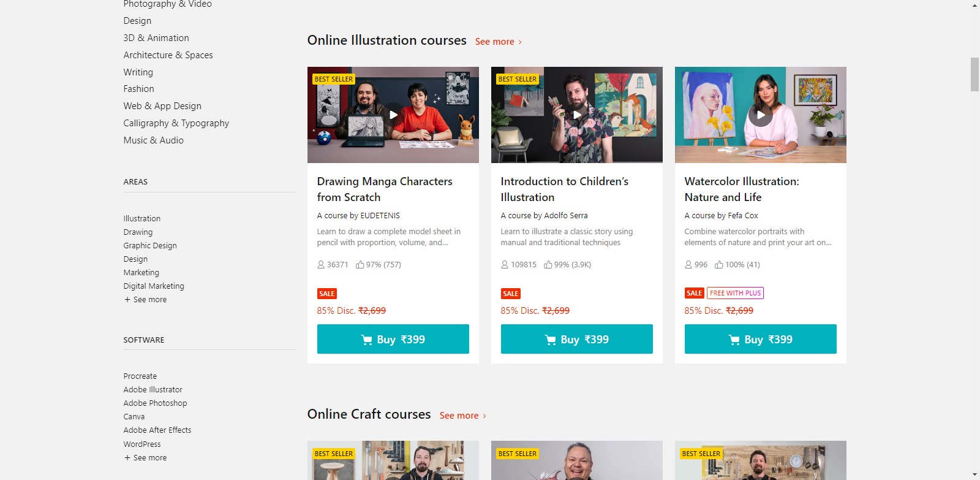Play the Watercolor Illustration course preview
Viewport: 980px width, 480px height.
pyautogui.click(x=761, y=115)
